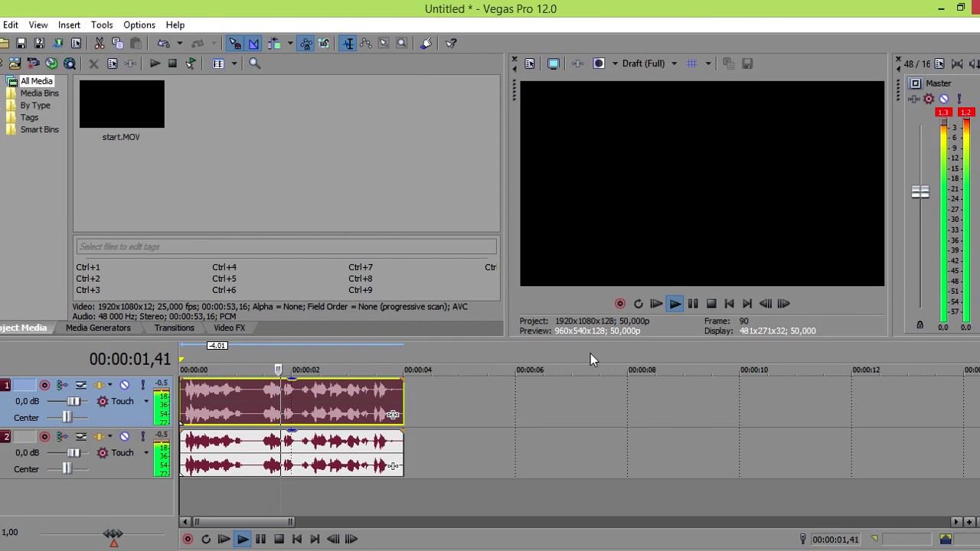Adjust track 2 pan Center slider
This screenshot has width=980, height=551.
tap(67, 468)
